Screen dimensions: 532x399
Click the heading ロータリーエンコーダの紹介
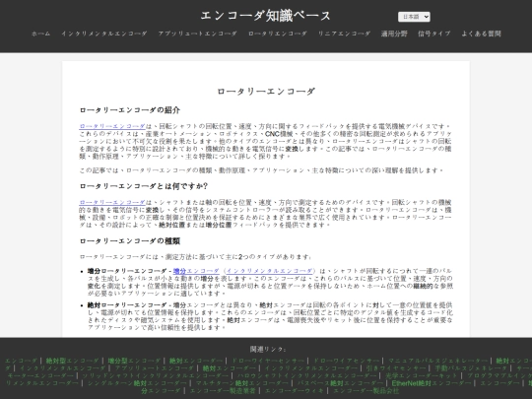130,110
